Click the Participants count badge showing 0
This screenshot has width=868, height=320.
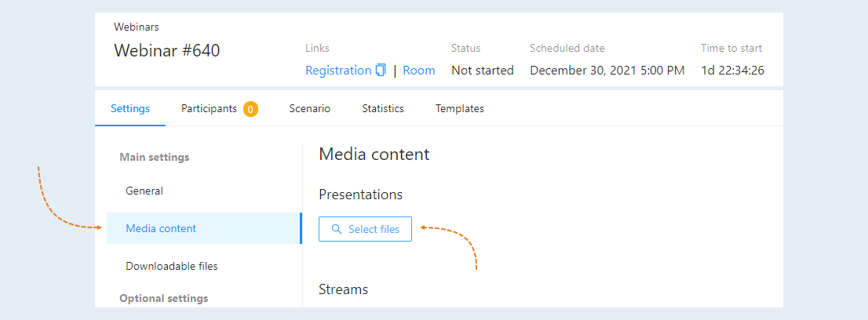pyautogui.click(x=251, y=109)
